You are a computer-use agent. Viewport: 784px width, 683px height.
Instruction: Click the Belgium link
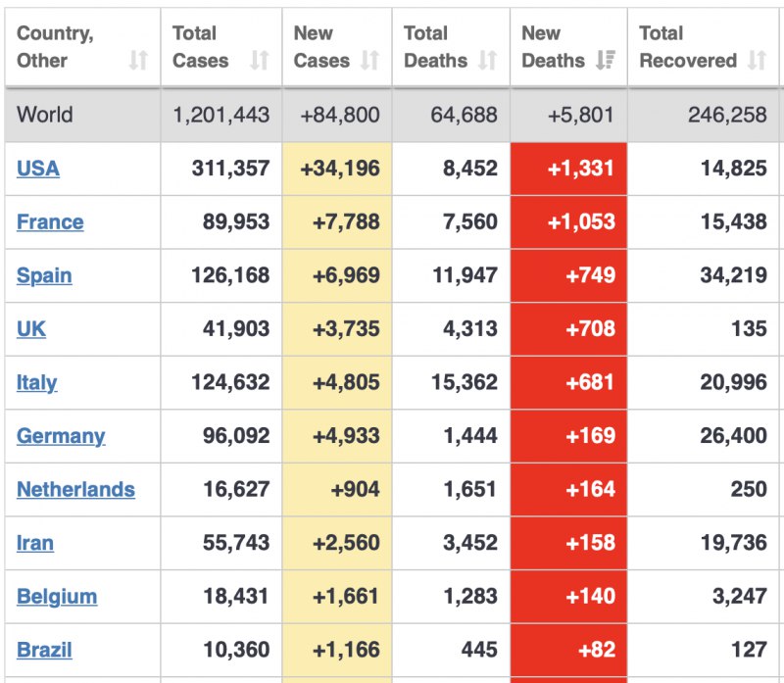pos(57,596)
